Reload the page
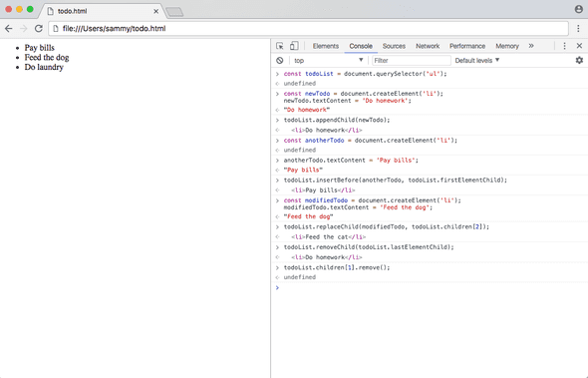This screenshot has width=588, height=378. [39, 29]
